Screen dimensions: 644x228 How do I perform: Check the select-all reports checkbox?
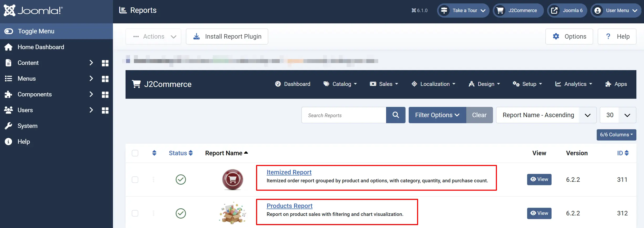click(x=135, y=153)
